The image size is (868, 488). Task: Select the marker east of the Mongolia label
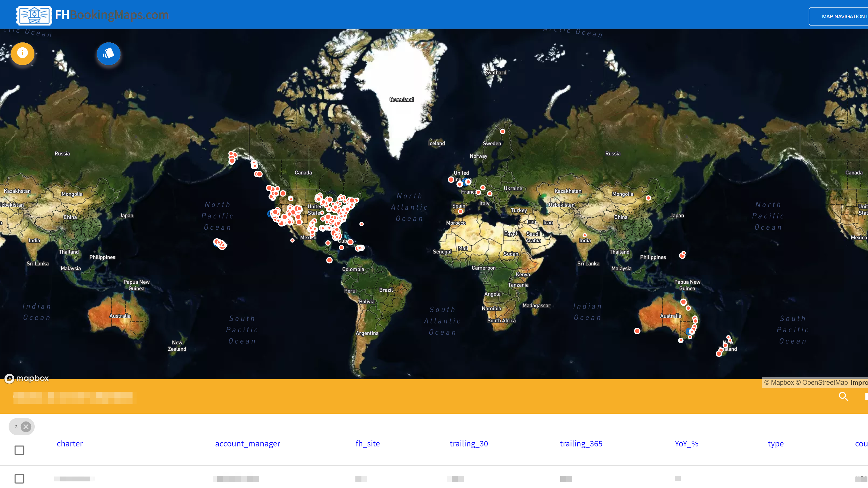[x=648, y=198]
